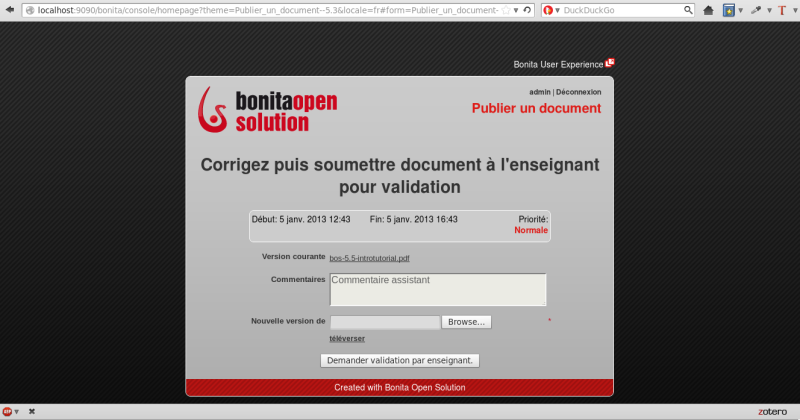Click Demander validation par enseignant button
Screen dimensions: 800x420
399,360
